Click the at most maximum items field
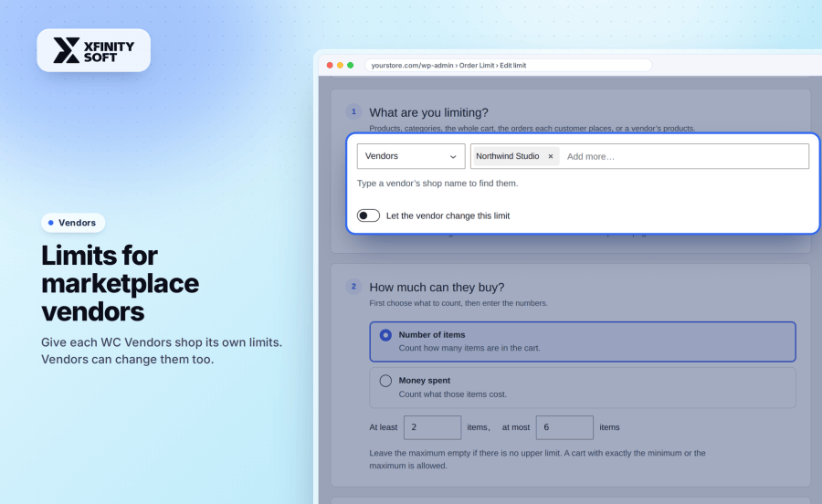822x504 pixels. (x=564, y=427)
